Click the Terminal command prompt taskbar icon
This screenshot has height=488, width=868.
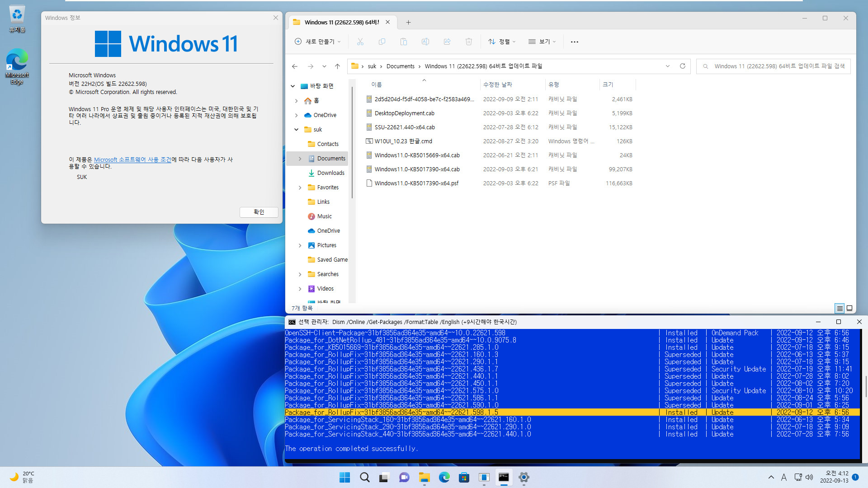504,477
